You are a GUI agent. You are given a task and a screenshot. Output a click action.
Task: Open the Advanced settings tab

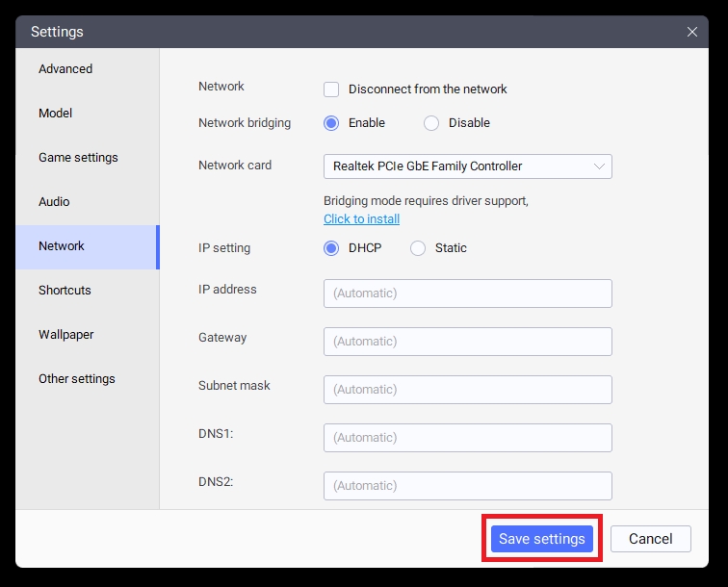pyautogui.click(x=65, y=69)
